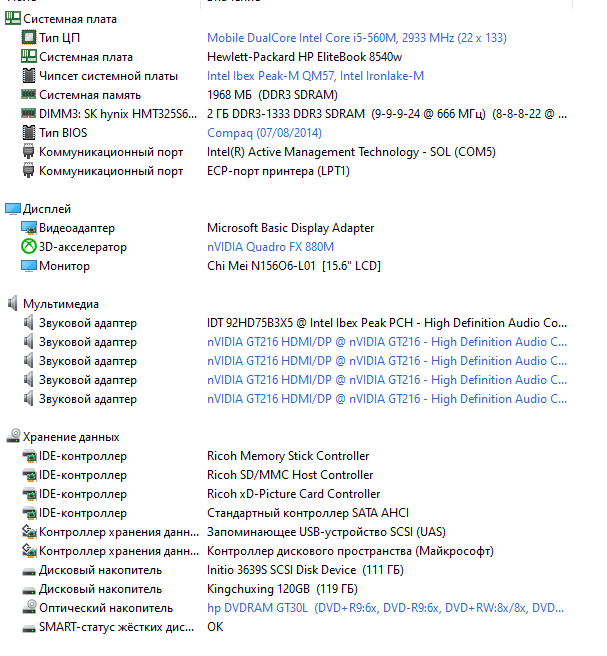
Task: Click the Kingchuxing 120GB (119 ГБ) value
Action: [282, 589]
